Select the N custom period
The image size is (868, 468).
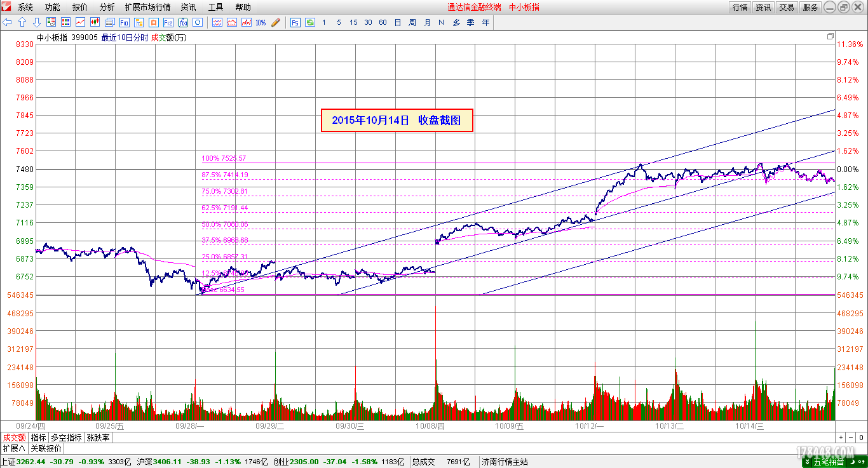[441, 22]
